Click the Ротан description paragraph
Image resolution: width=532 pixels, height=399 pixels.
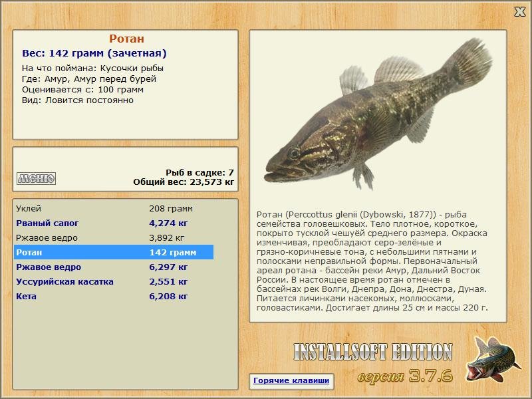pyautogui.click(x=372, y=261)
